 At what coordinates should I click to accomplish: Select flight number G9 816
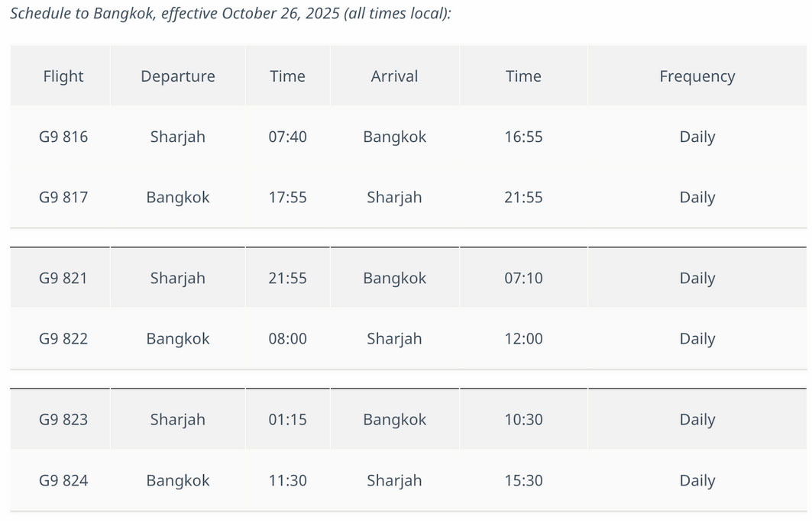63,137
